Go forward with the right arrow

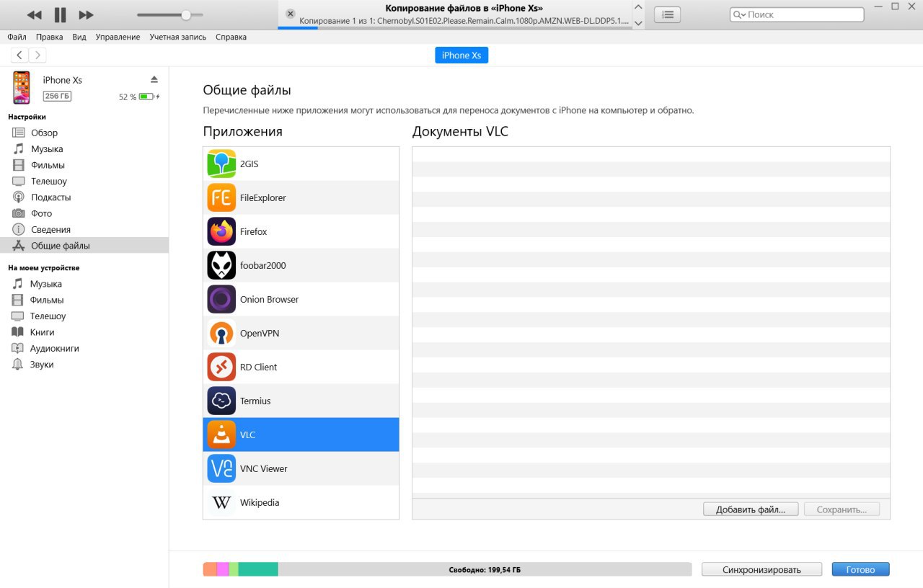point(37,55)
